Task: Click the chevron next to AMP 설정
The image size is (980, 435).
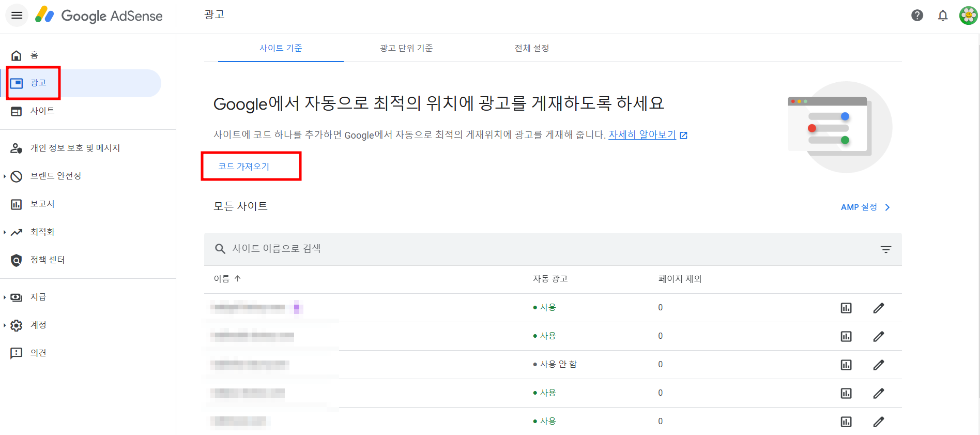Action: point(887,207)
